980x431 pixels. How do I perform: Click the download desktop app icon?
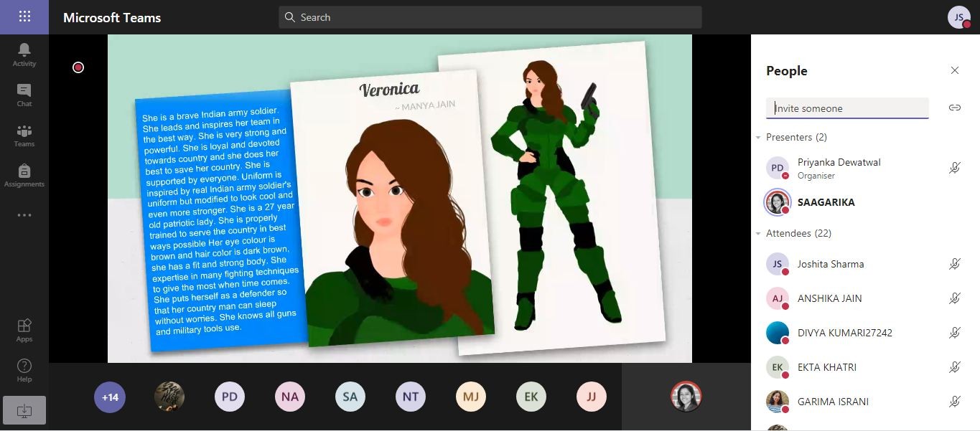[x=24, y=410]
